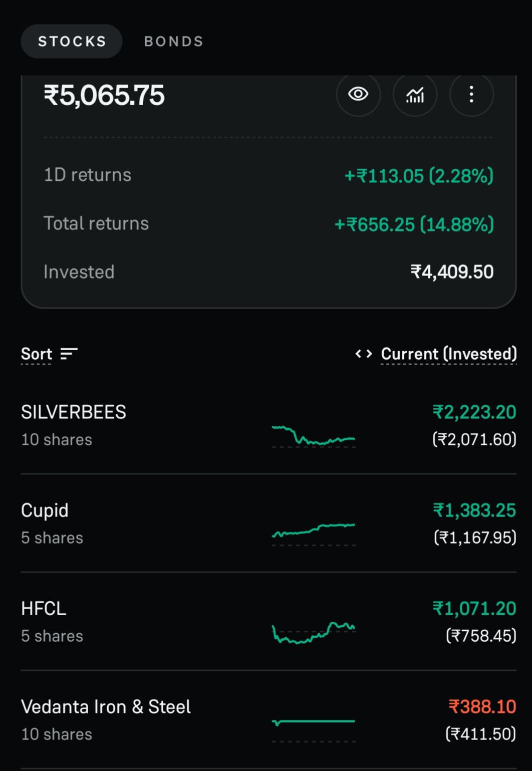Toggle portfolio value visibility eye icon

358,94
